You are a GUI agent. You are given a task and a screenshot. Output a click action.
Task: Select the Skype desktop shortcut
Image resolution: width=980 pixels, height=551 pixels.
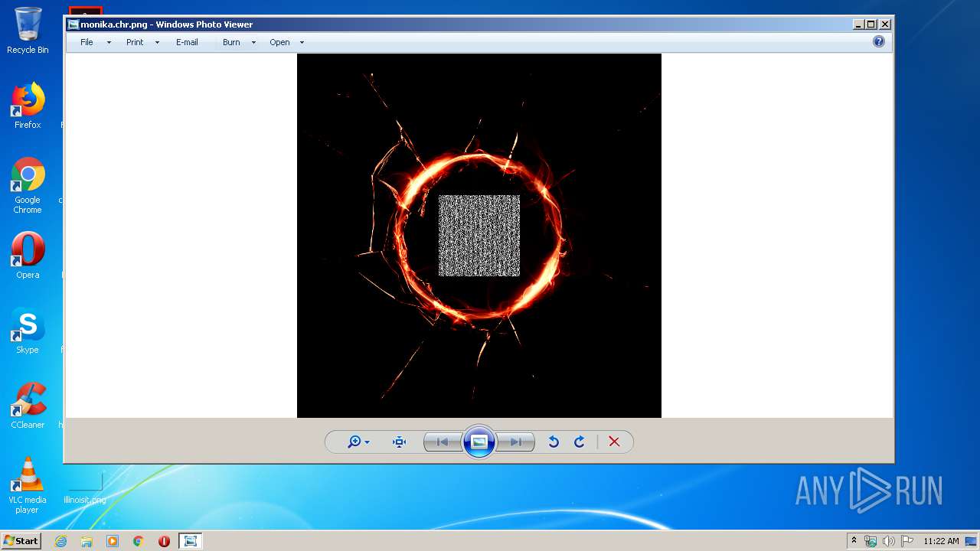tap(28, 331)
